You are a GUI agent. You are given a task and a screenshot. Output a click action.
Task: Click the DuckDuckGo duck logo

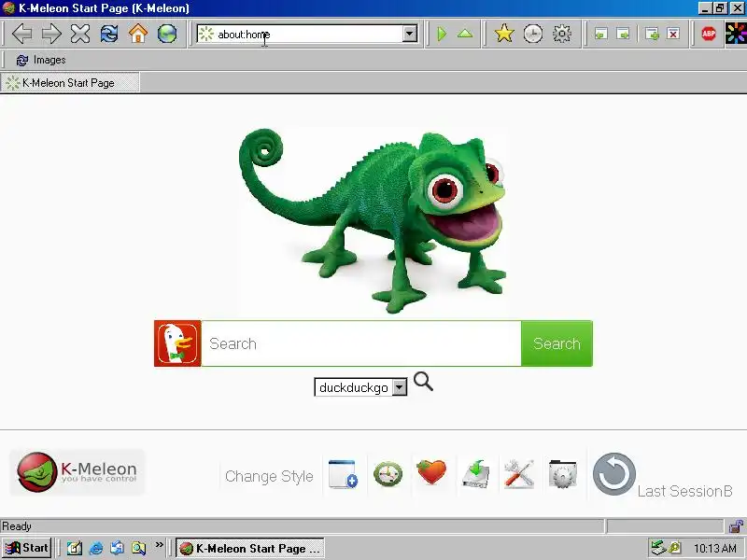[177, 343]
